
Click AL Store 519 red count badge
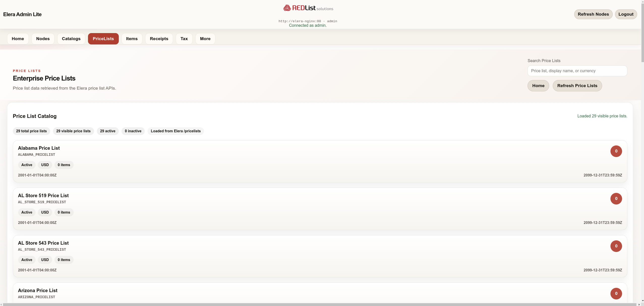point(616,199)
